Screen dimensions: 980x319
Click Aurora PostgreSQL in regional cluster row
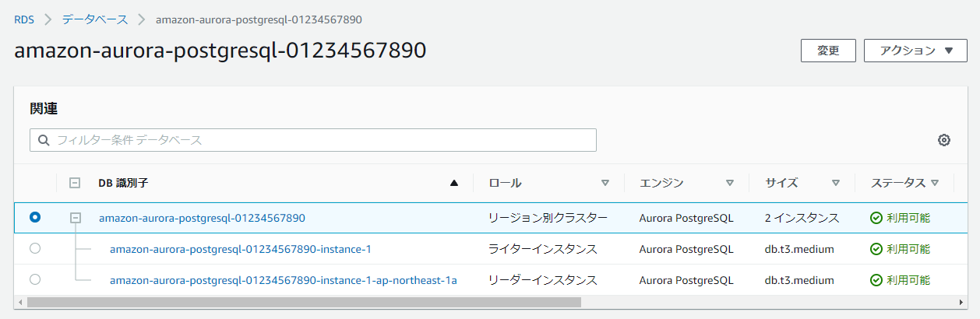[686, 218]
